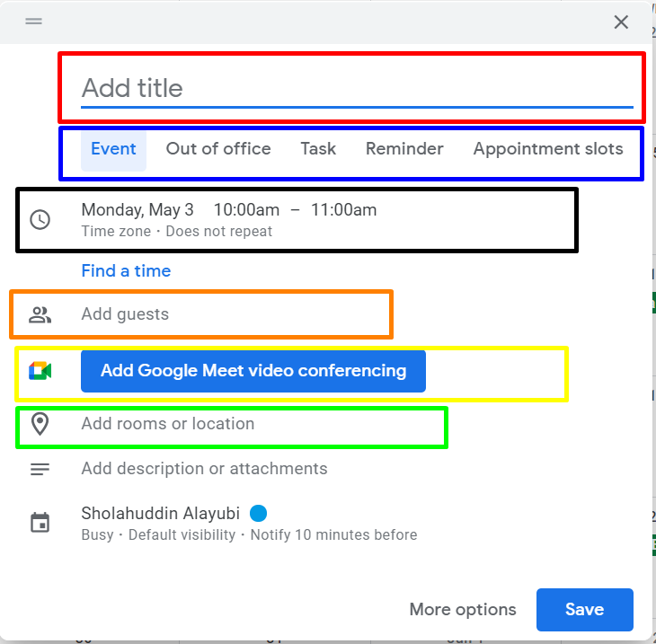Viewport: 656px width, 644px height.
Task: Choose the Reminder tab
Action: click(404, 149)
